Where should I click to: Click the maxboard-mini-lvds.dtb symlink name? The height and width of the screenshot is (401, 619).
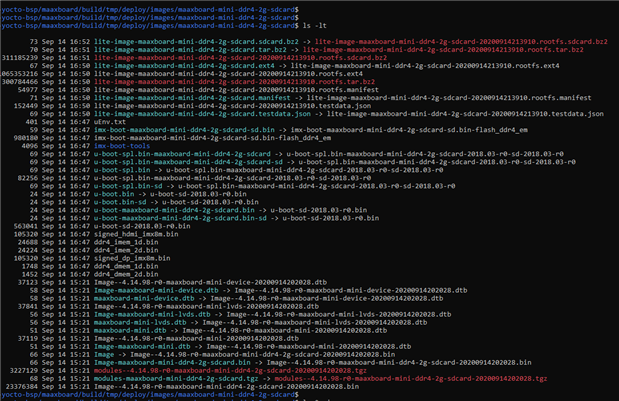tap(137, 323)
